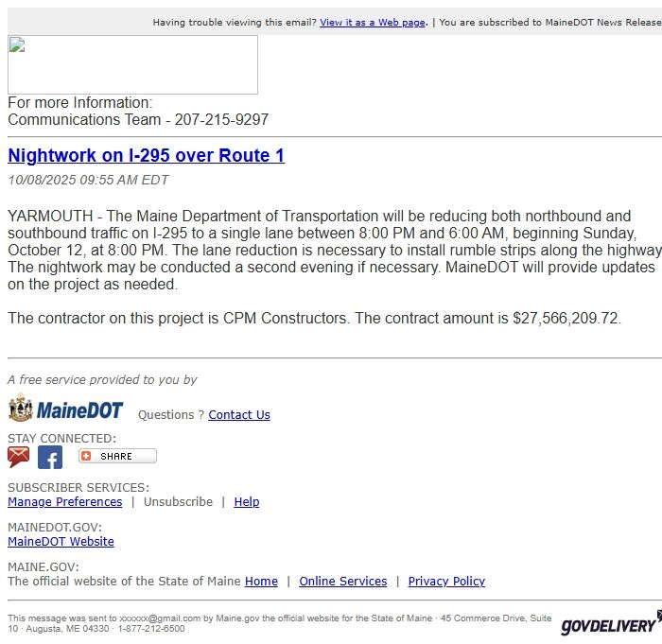
Task: Click the GovDelivery logo in the footer
Action: (610, 623)
